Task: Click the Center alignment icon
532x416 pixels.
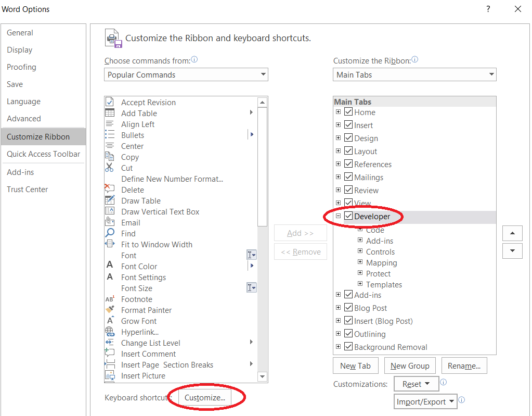Action: point(110,146)
